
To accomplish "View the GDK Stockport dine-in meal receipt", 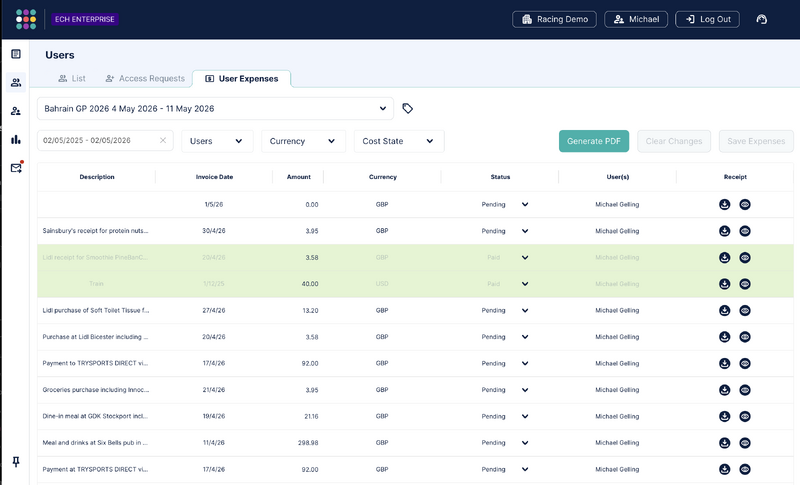I will point(745,417).
